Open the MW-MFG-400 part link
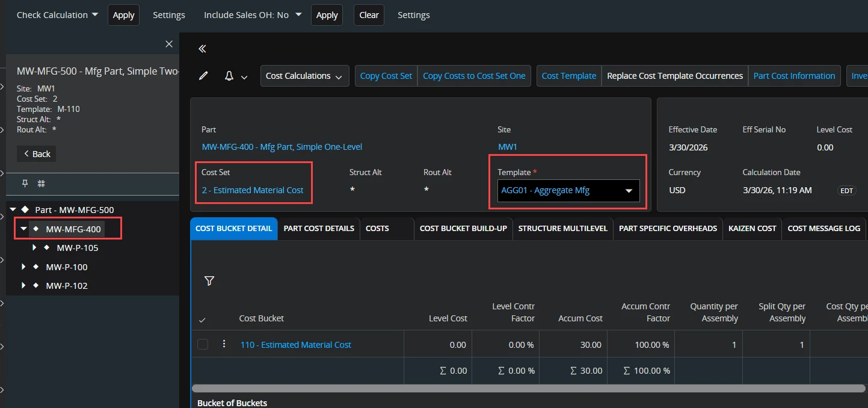 pyautogui.click(x=282, y=147)
